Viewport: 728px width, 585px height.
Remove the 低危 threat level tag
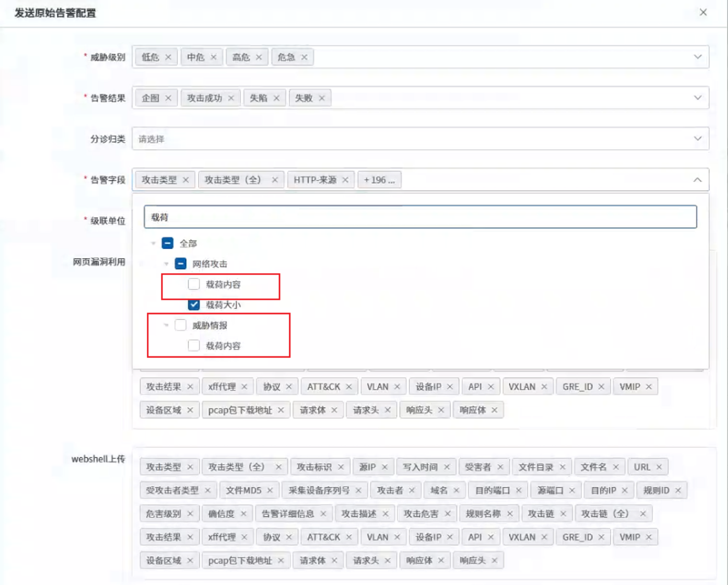pyautogui.click(x=168, y=57)
